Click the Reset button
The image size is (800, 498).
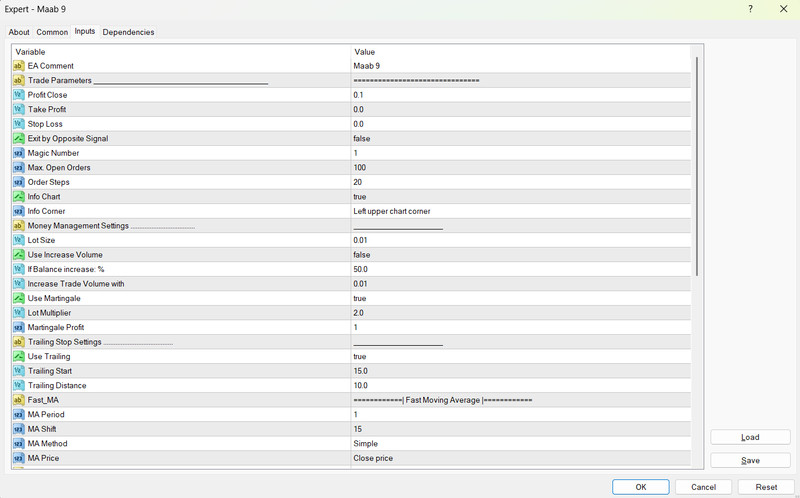(x=766, y=487)
